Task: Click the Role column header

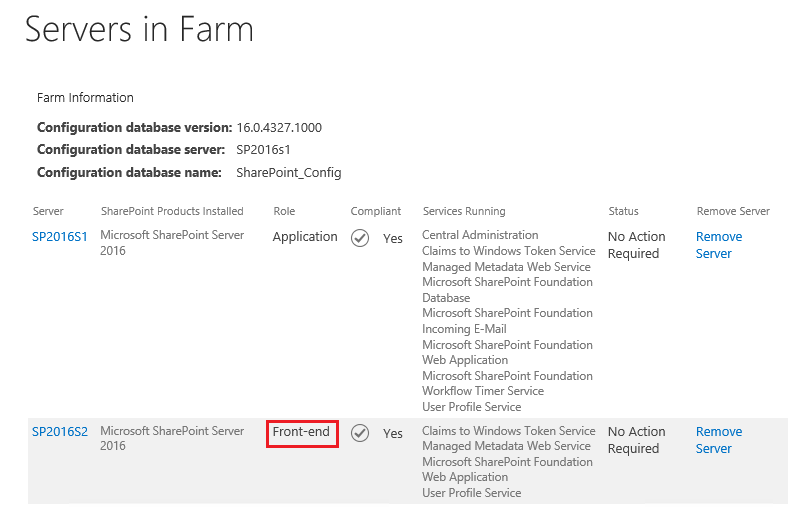Action: (x=284, y=211)
